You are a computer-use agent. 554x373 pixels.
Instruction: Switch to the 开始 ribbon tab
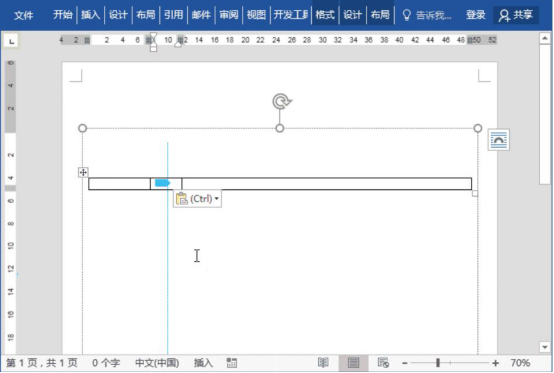63,15
